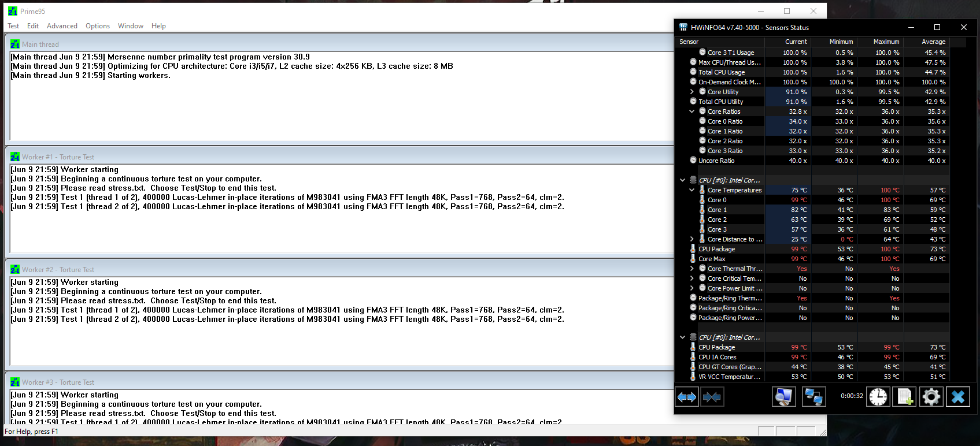The width and height of the screenshot is (980, 446).
Task: Expand the Core Power Limit row
Action: (692, 288)
